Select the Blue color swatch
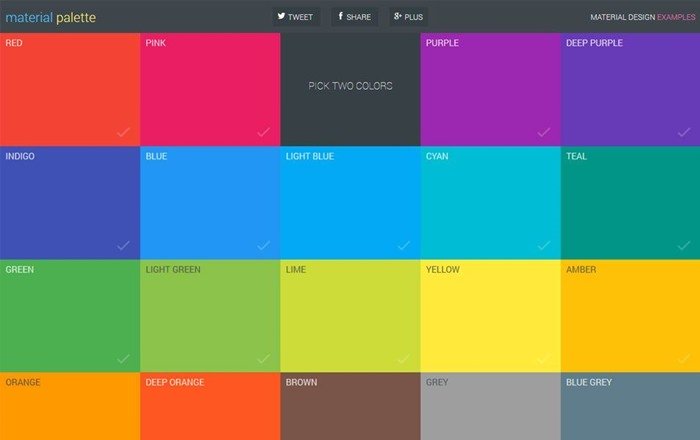The width and height of the screenshot is (700, 440). pos(210,203)
